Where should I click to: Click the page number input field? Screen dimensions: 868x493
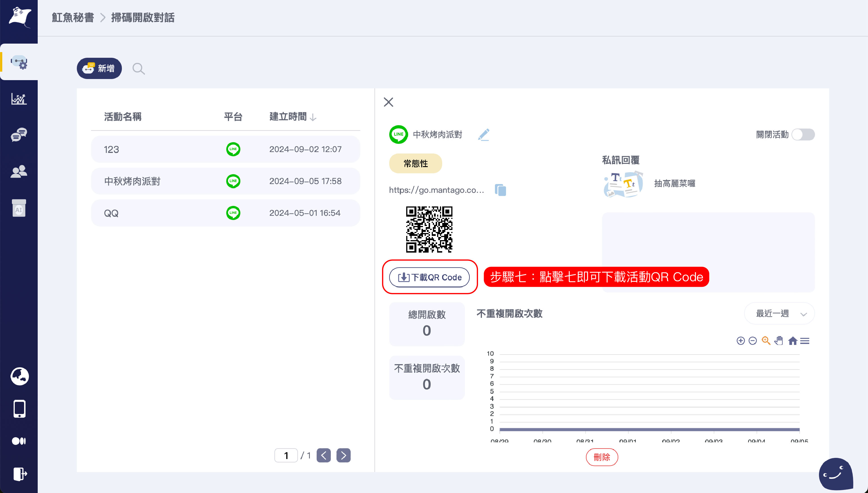click(x=286, y=455)
